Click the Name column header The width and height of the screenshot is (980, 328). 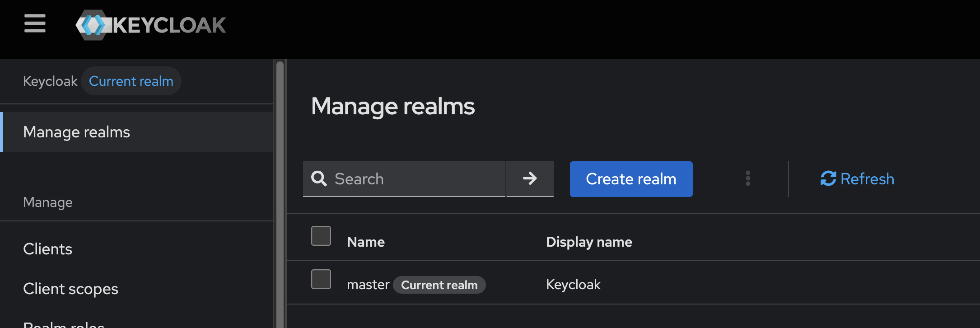tap(366, 242)
